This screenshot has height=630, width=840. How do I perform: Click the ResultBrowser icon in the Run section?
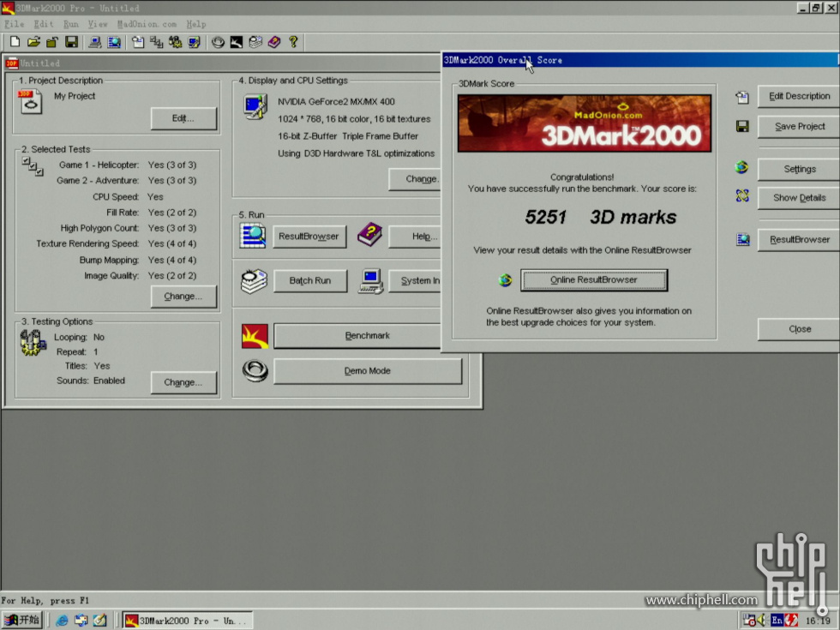click(x=253, y=236)
